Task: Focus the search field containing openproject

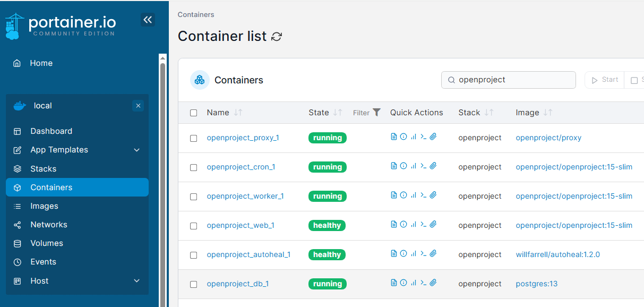Action: (509, 80)
